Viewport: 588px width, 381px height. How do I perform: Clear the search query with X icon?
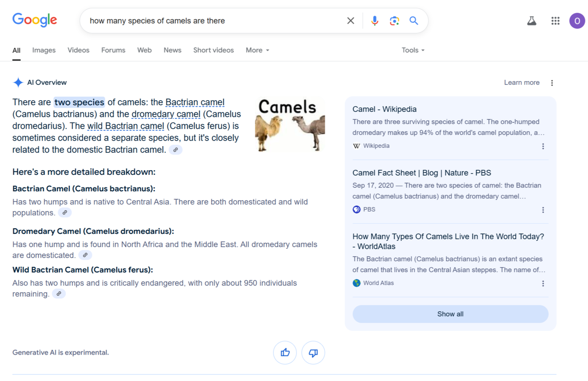(x=350, y=21)
